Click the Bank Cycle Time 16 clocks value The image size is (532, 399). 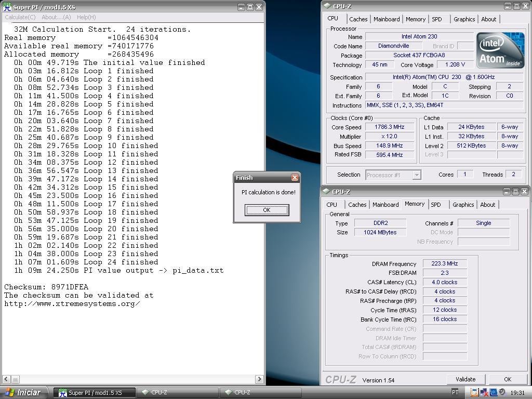(x=445, y=319)
